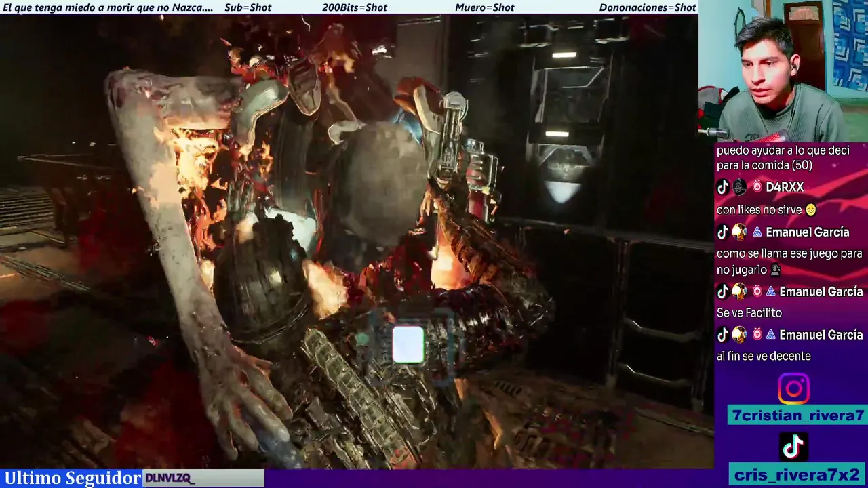Open the 7cristian_rivera7 Instagram handle
The image size is (868, 488).
tap(797, 415)
